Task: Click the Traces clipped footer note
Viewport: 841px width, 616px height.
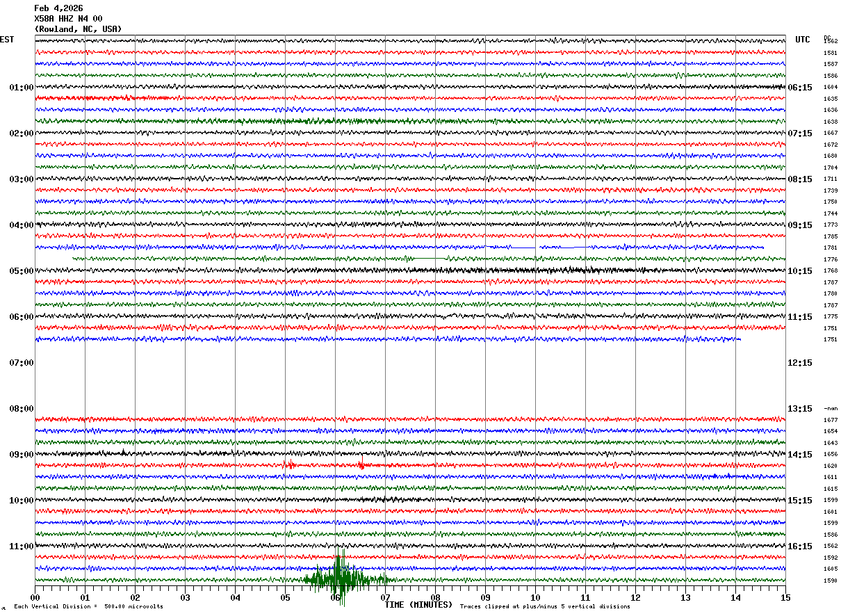Action: tap(545, 607)
